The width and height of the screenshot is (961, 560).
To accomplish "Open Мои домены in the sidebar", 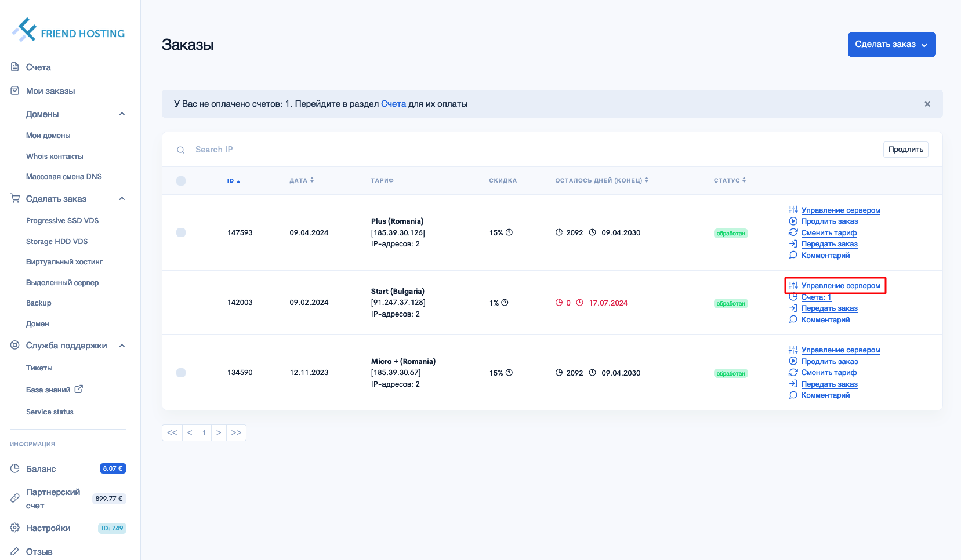I will click(48, 136).
